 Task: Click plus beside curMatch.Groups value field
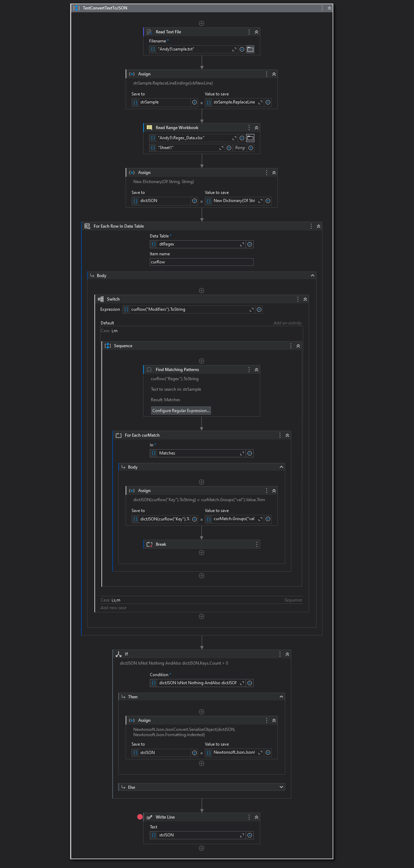click(268, 519)
